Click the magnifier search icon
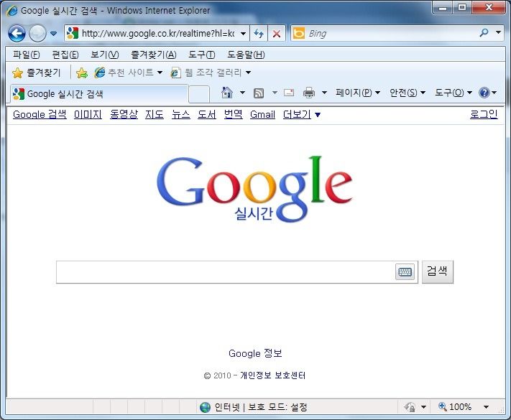 pyautogui.click(x=484, y=32)
